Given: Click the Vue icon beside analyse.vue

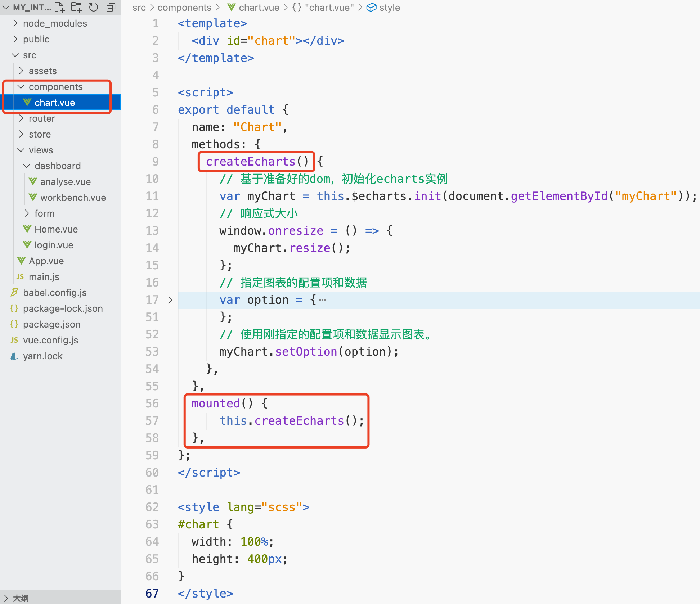Looking at the screenshot, I should click(x=33, y=182).
